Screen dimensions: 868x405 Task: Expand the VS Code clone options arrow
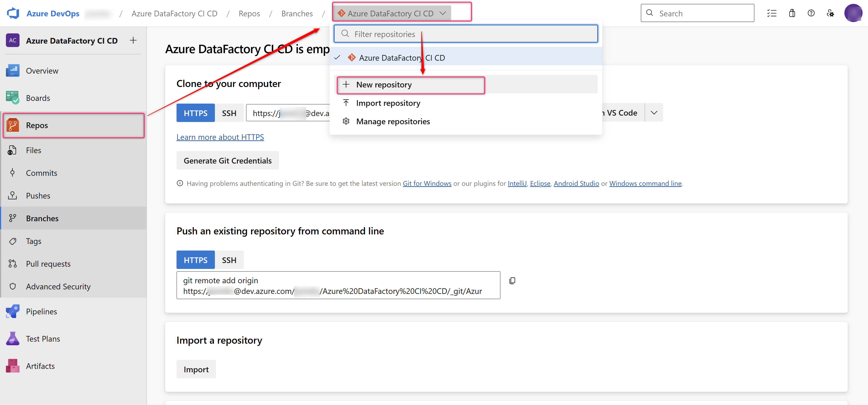tap(654, 113)
